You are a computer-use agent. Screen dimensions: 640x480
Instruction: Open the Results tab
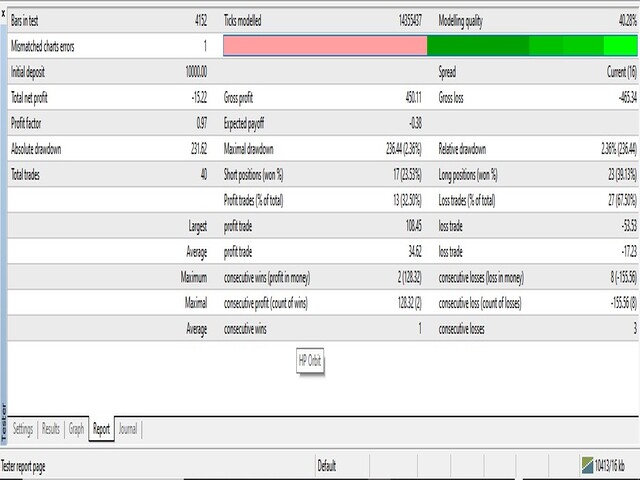point(51,429)
